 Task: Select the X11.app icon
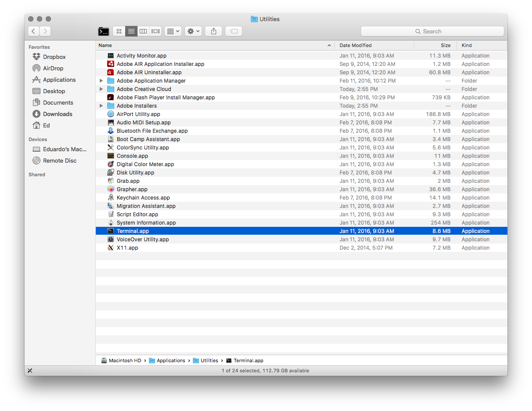point(111,248)
